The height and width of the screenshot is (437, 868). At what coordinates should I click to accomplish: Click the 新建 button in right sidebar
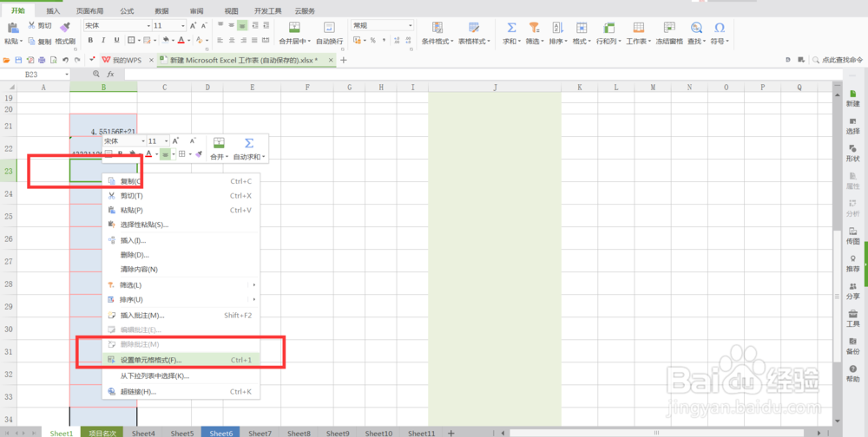(x=853, y=99)
